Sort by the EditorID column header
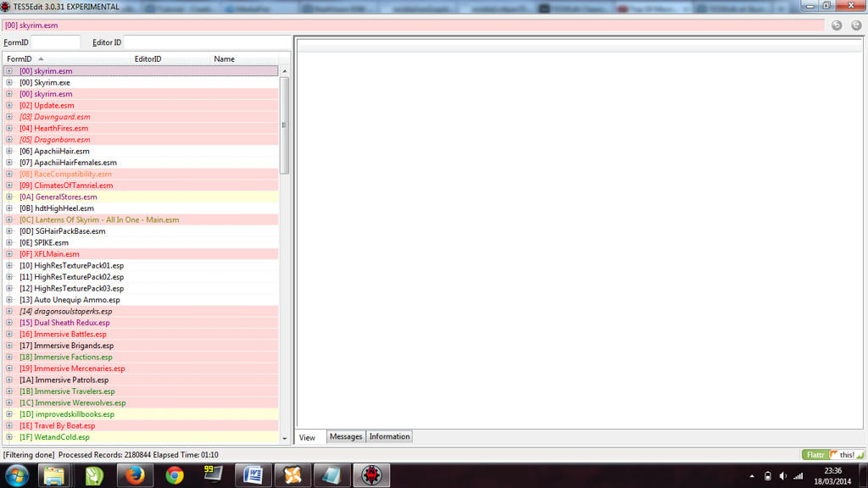 point(170,58)
